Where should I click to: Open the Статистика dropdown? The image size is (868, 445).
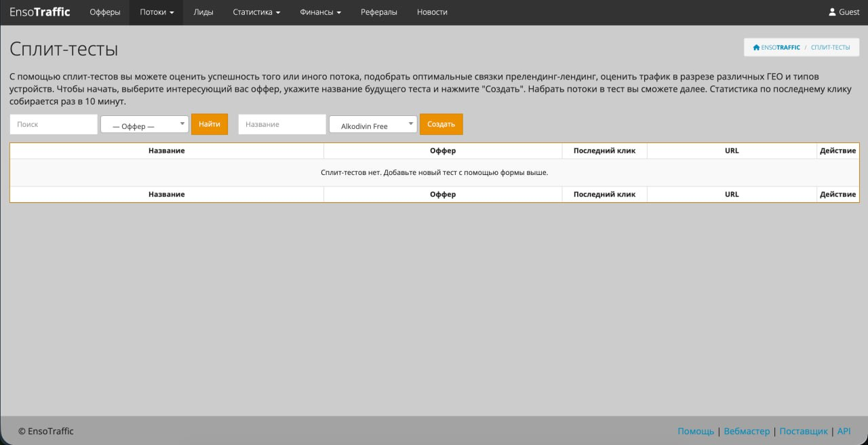click(255, 12)
